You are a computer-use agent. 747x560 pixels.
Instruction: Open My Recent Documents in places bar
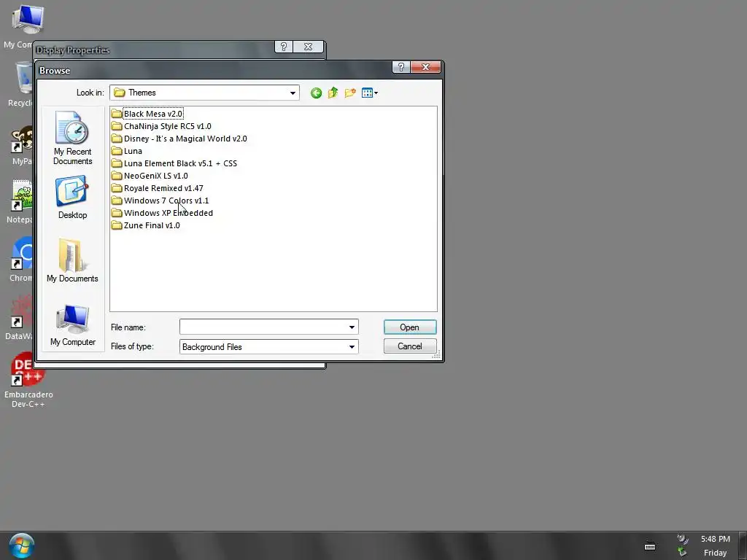pyautogui.click(x=72, y=138)
